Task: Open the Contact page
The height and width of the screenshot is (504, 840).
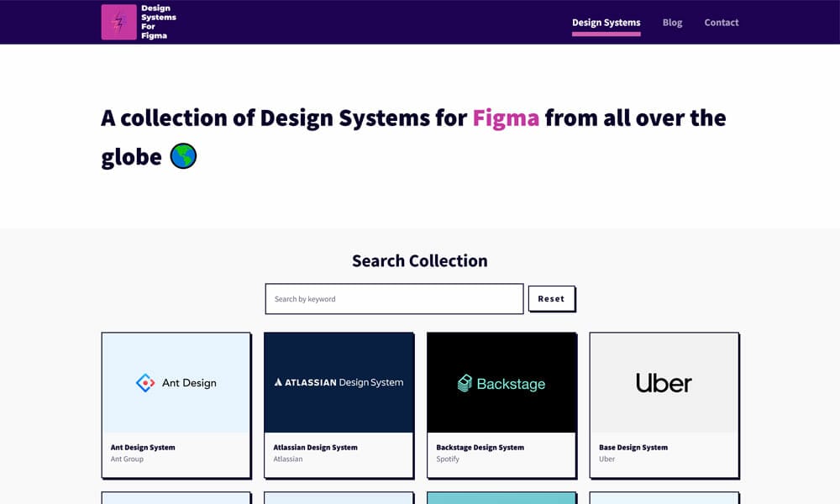Action: point(721,23)
